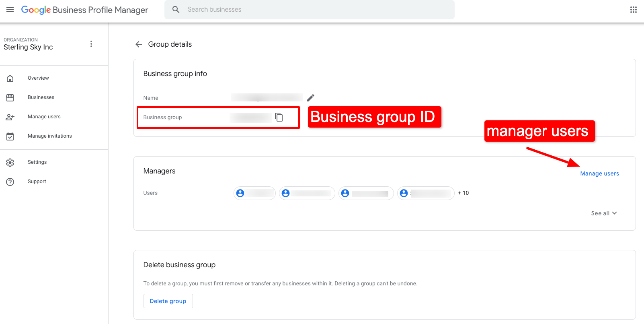Click the blurred group name value
644x324 pixels.
tap(267, 97)
